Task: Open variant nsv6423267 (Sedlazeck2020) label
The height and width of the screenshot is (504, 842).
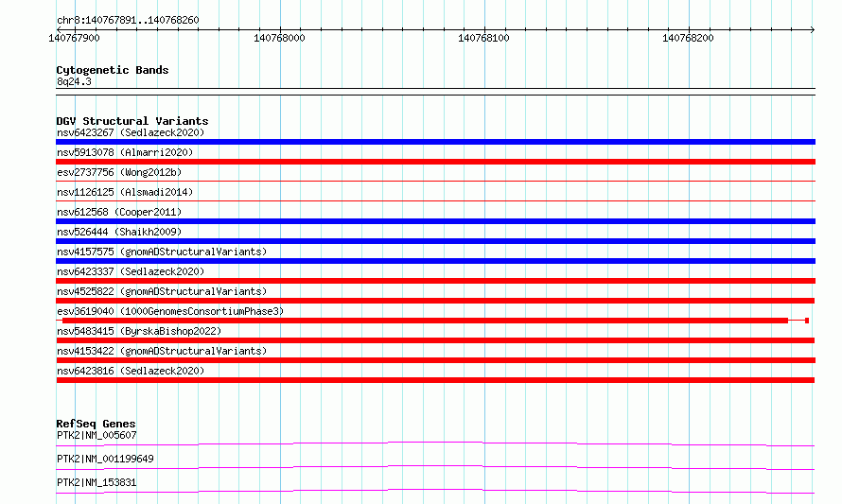Action: (x=131, y=132)
